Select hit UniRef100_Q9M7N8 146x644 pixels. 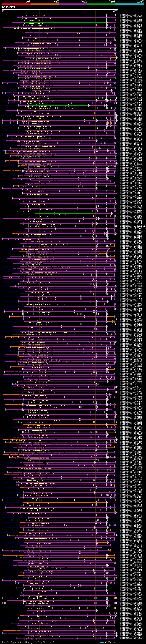[x=131, y=20]
